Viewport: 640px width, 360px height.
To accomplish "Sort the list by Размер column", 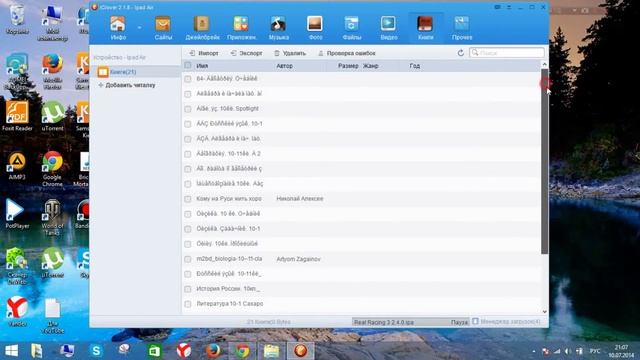I will click(348, 66).
